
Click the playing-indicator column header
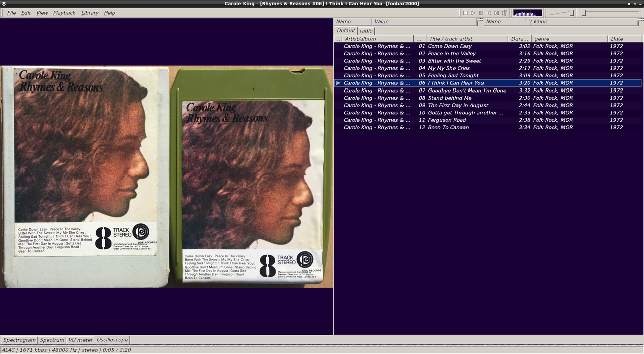coord(338,39)
